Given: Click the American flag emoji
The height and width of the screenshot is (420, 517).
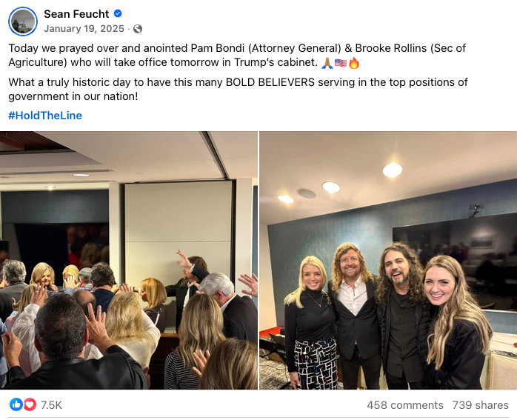Looking at the screenshot, I should [341, 63].
